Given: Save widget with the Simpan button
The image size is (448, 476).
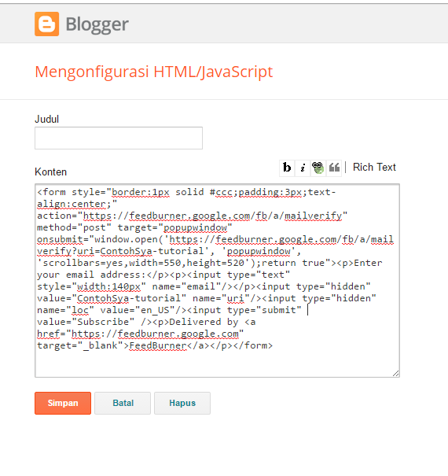Looking at the screenshot, I should click(x=63, y=403).
